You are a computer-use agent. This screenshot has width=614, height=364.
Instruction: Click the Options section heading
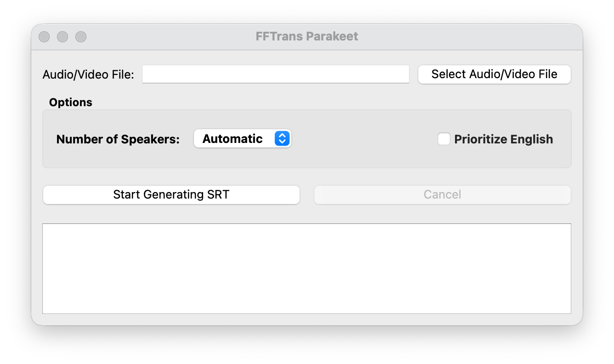point(71,102)
